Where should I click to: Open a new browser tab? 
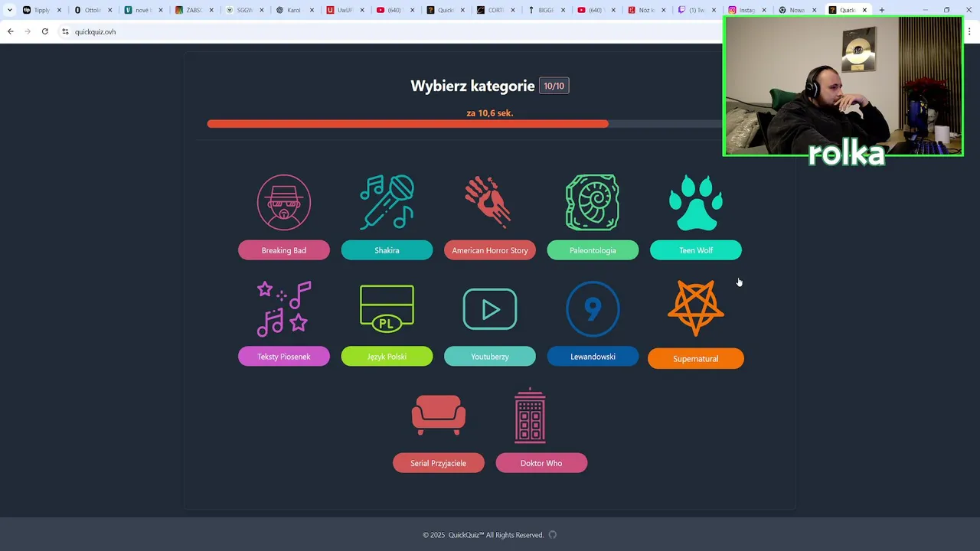click(x=882, y=10)
